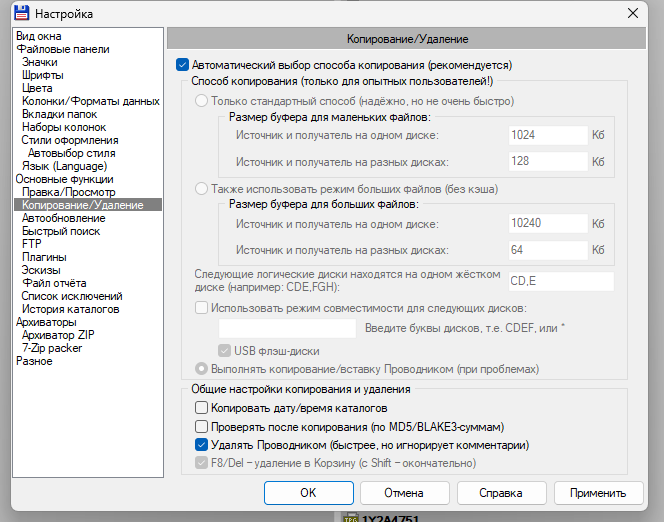Select Плагины in settings tree
This screenshot has width=664, height=522.
click(44, 257)
